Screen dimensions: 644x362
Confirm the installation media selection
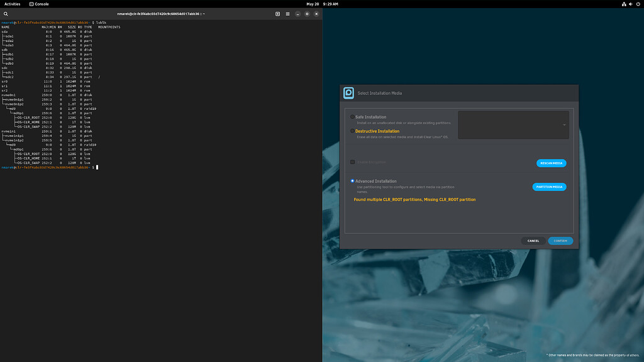point(560,241)
